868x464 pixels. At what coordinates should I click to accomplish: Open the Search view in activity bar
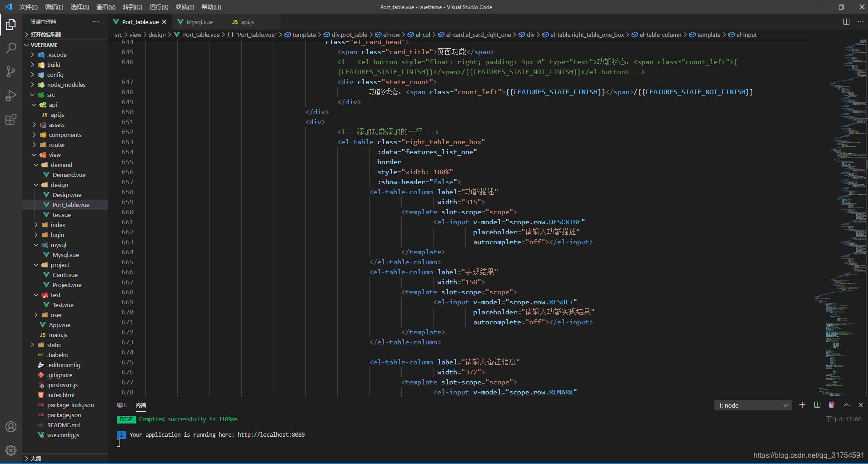click(x=11, y=48)
